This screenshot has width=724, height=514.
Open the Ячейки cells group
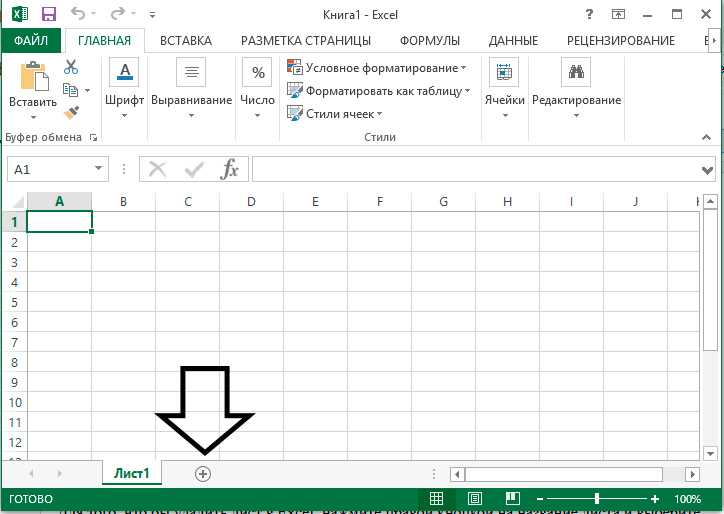[504, 88]
